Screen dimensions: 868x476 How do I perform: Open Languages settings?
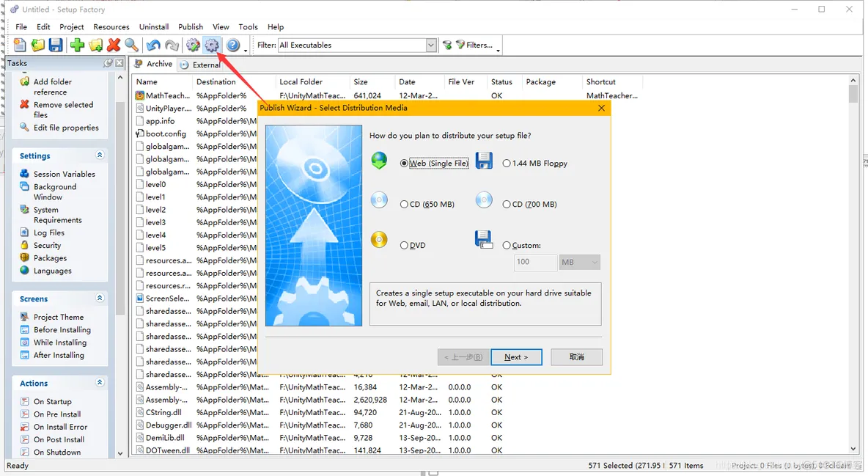coord(52,271)
